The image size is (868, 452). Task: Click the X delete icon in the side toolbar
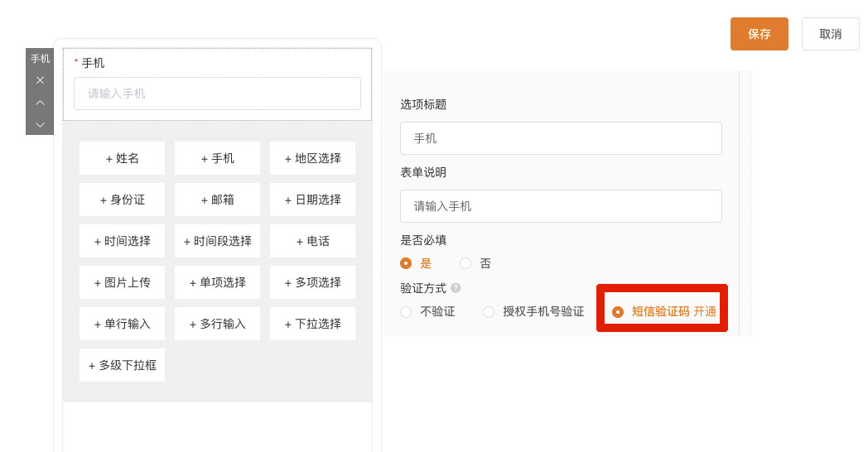pos(40,80)
